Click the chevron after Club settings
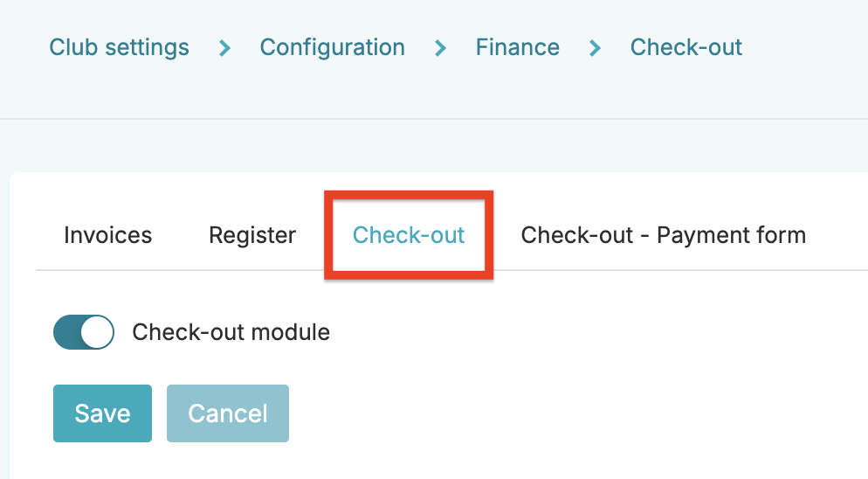Screen dimensions: 868x479 224,47
